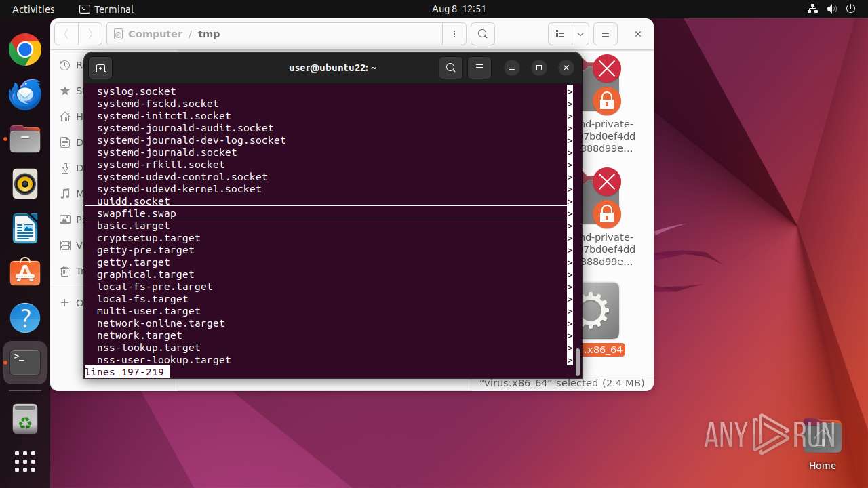Click basic.target line in terminal
868x488 pixels.
[x=134, y=226]
